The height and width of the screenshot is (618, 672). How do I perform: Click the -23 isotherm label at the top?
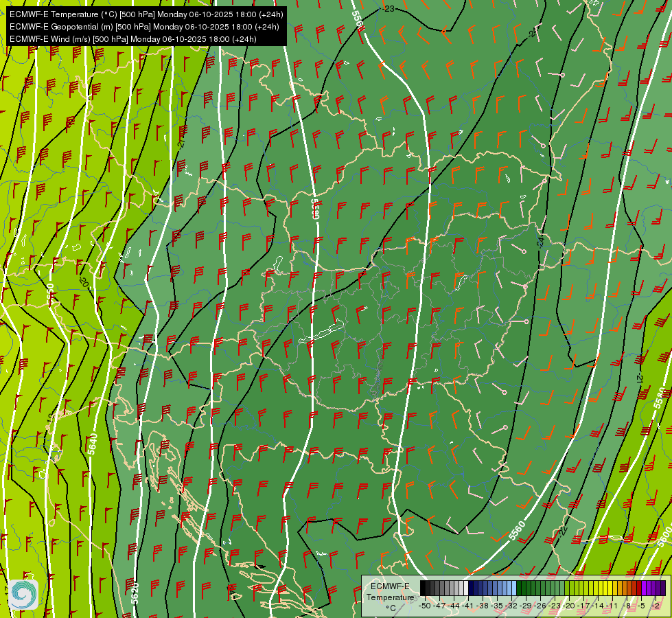[x=389, y=8]
